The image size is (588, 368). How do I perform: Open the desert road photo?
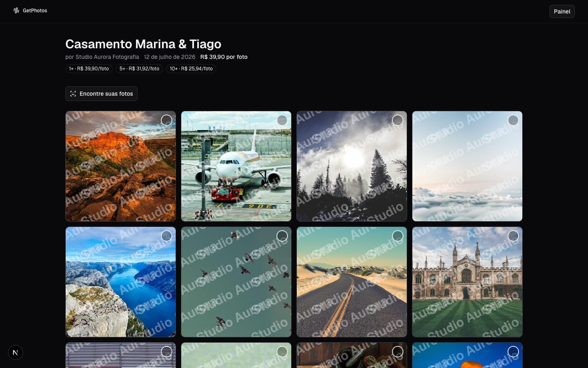coord(352,282)
